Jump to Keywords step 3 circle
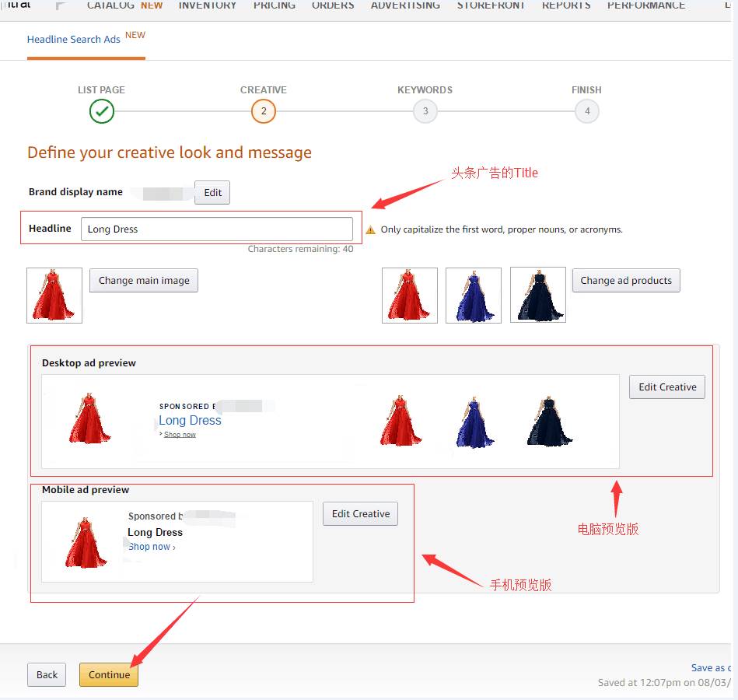The image size is (738, 700). tap(425, 111)
